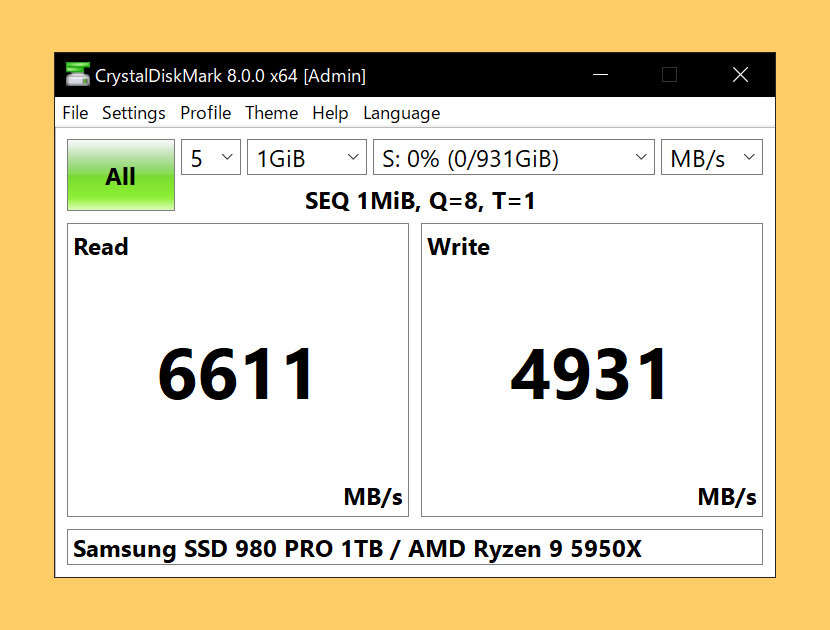
Task: Click the Samsung SSD 980 PRO comment field
Action: pos(414,547)
